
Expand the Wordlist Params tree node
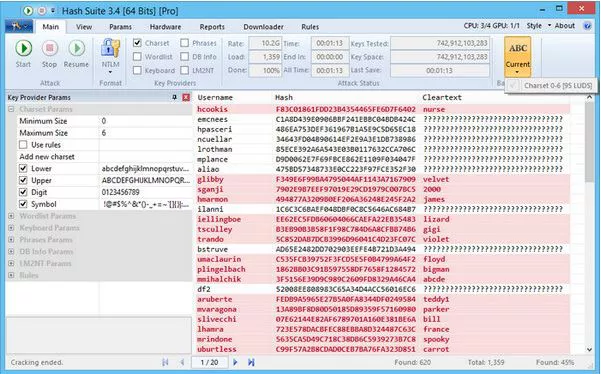point(11,216)
